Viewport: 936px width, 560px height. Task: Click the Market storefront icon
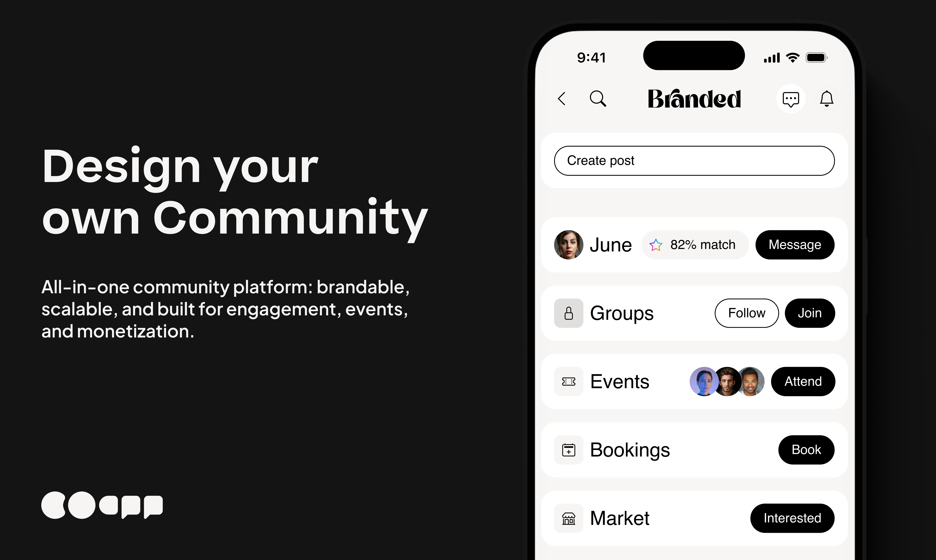tap(568, 518)
